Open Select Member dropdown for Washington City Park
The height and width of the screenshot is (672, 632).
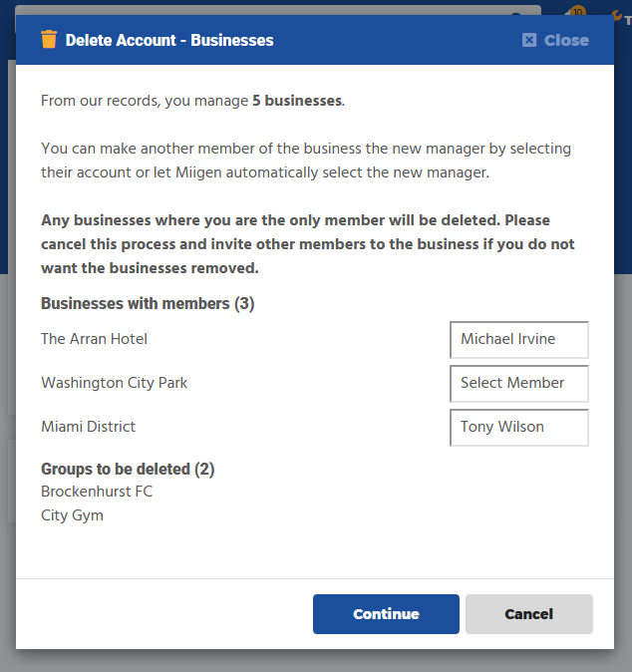click(518, 383)
